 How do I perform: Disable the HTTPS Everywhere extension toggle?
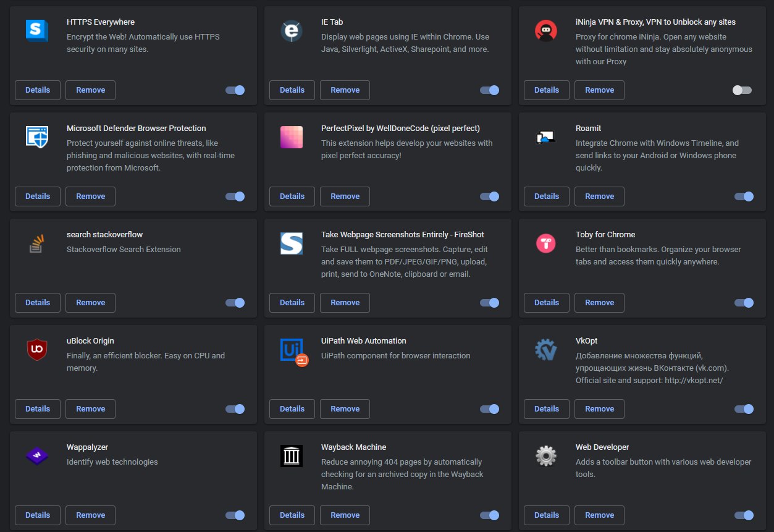(235, 90)
